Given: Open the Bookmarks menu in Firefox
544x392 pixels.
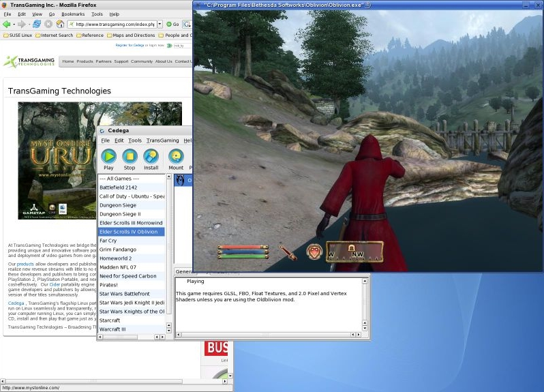Looking at the screenshot, I should (73, 14).
